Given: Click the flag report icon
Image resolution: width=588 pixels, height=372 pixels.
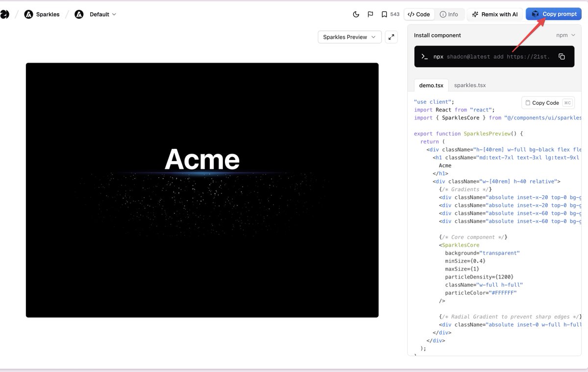Looking at the screenshot, I should (370, 14).
